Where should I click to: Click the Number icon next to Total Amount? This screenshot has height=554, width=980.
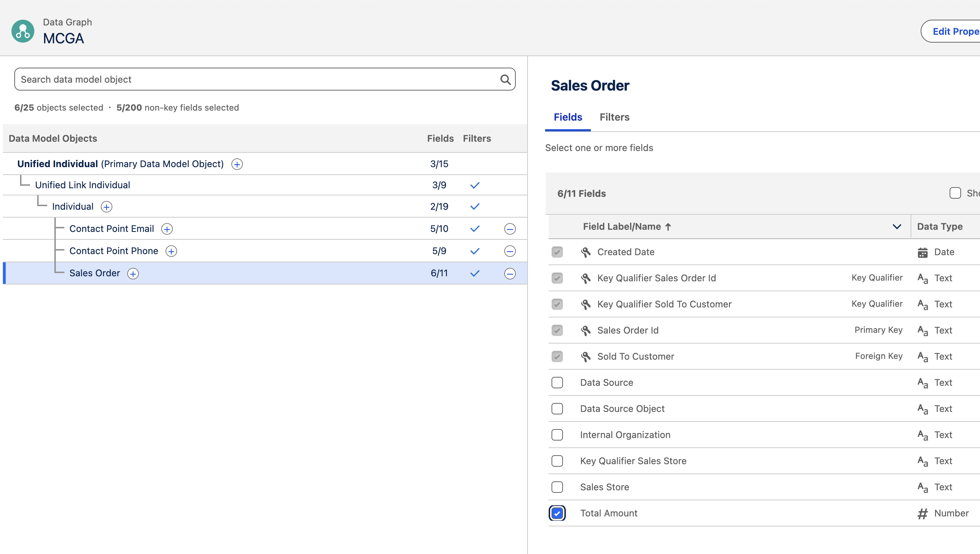[x=922, y=513]
